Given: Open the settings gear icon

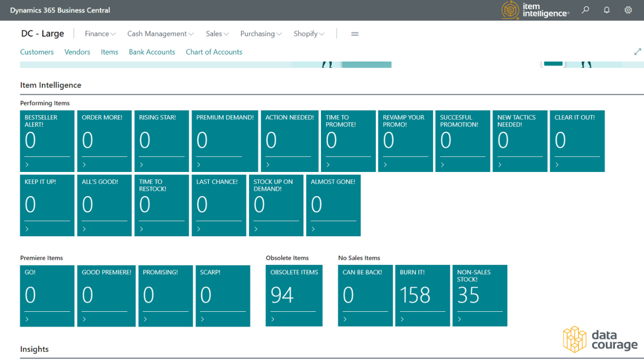Looking at the screenshot, I should click(x=628, y=10).
